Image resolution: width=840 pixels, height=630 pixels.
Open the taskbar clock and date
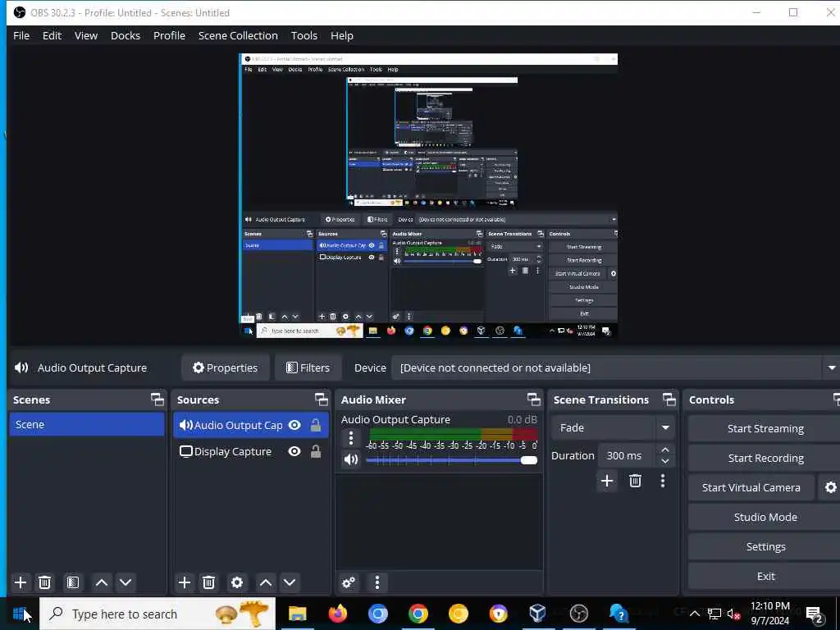pos(769,614)
